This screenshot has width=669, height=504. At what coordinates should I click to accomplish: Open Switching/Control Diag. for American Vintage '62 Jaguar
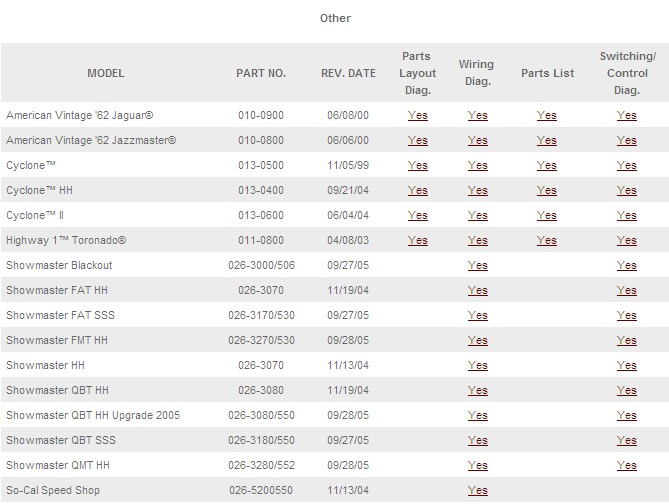[626, 115]
